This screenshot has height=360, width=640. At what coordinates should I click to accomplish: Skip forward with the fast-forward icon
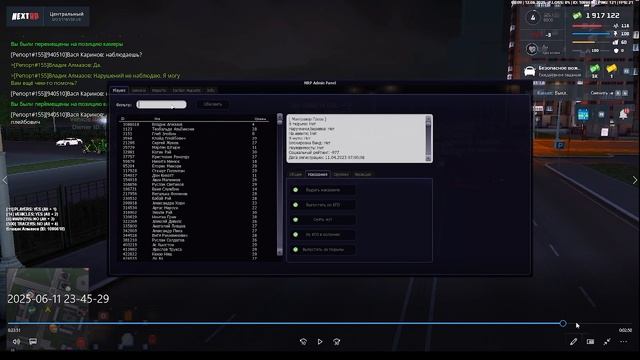tap(337, 342)
